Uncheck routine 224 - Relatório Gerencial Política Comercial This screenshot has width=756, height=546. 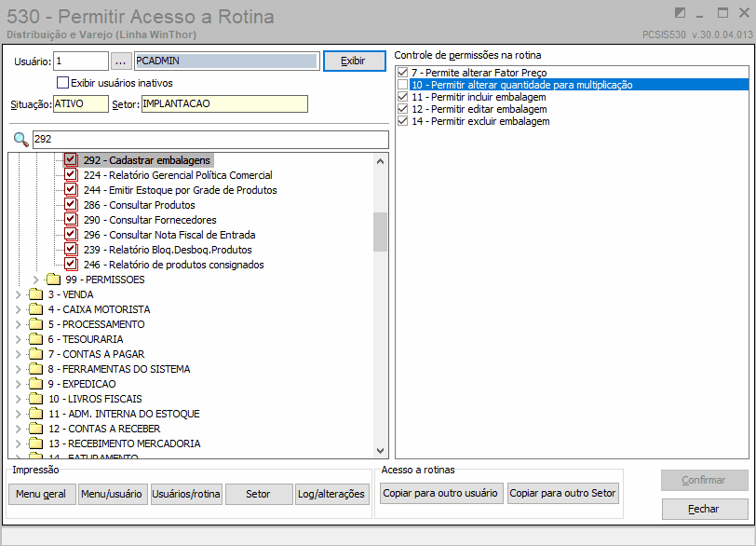tap(71, 174)
